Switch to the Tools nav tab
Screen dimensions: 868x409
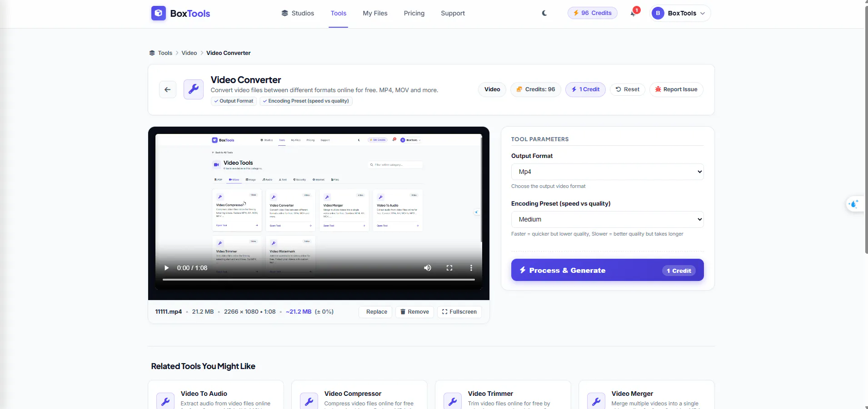pyautogui.click(x=339, y=13)
